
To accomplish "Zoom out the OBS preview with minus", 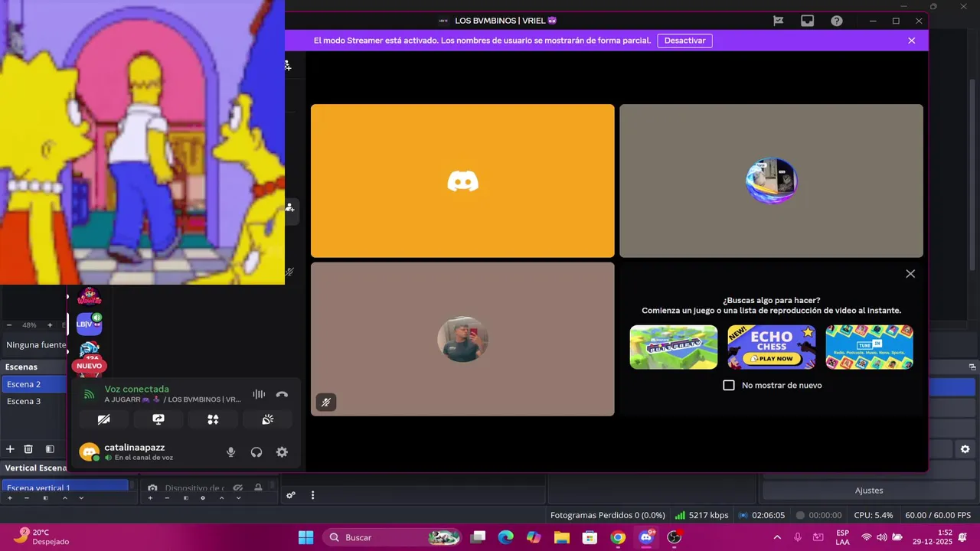I will (9, 325).
